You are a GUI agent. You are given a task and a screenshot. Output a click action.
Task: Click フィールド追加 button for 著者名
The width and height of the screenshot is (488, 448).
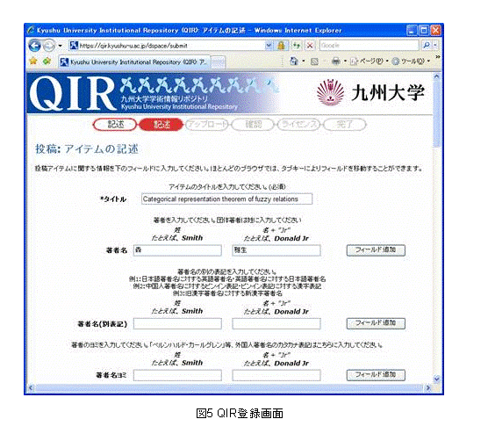click(x=376, y=249)
